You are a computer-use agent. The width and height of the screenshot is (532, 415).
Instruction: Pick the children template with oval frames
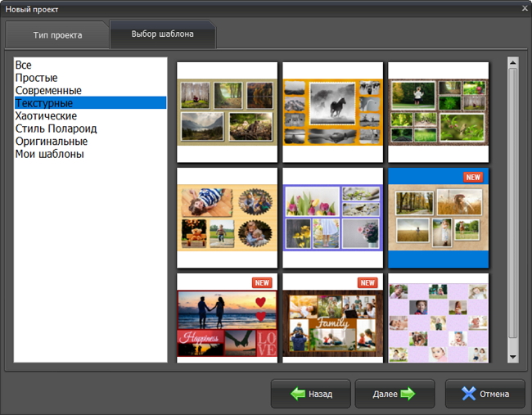pyautogui.click(x=227, y=218)
